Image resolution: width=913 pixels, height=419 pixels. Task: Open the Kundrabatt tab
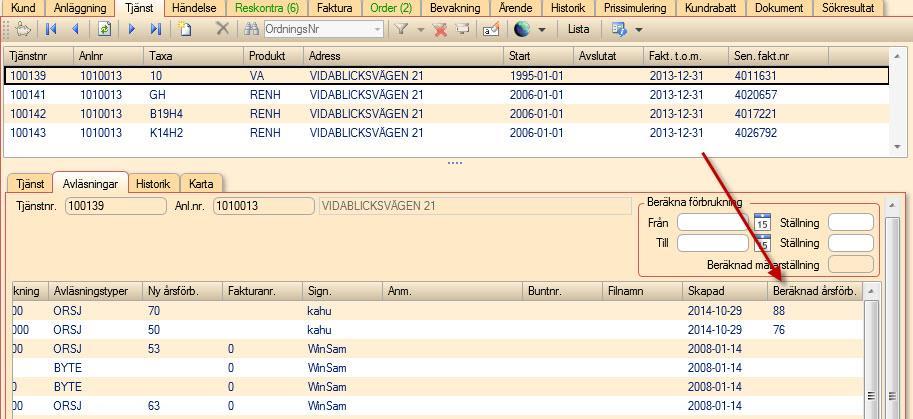pos(710,8)
